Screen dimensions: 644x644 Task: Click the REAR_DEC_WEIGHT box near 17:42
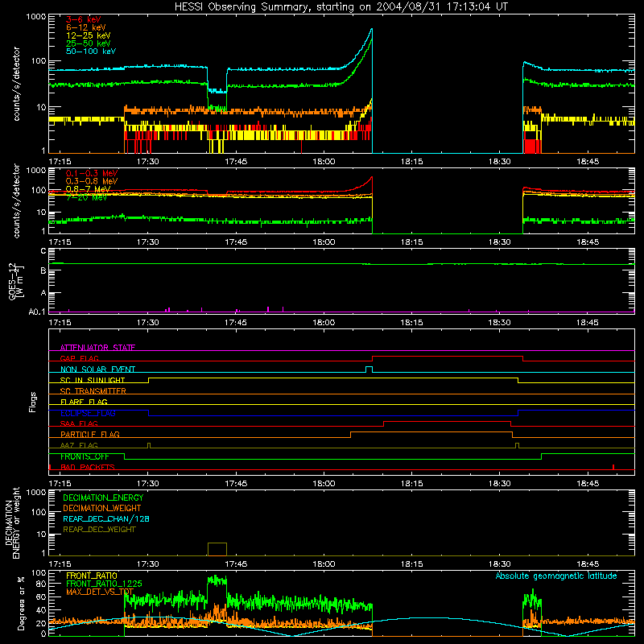coord(217,549)
